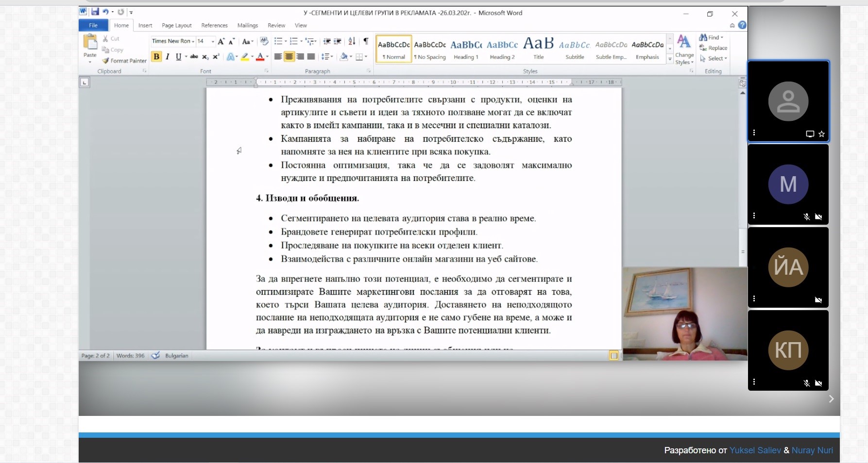Click the Paste clipboard icon

click(90, 42)
